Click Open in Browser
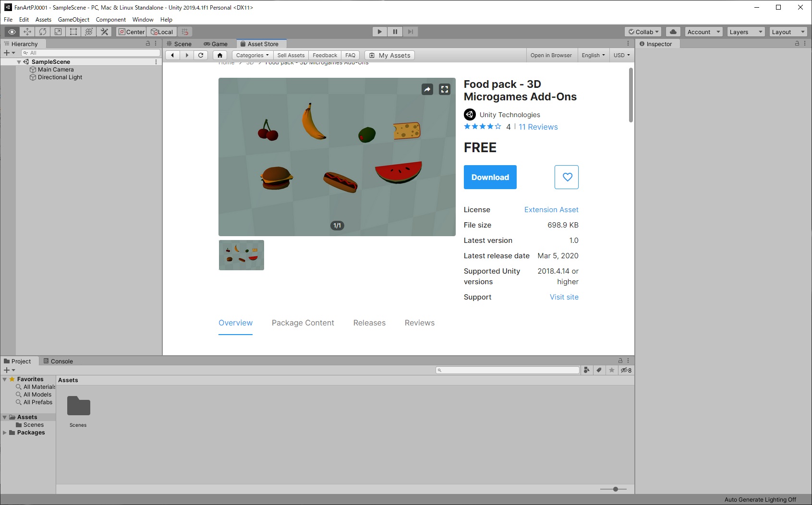This screenshot has width=812, height=505. (551, 55)
